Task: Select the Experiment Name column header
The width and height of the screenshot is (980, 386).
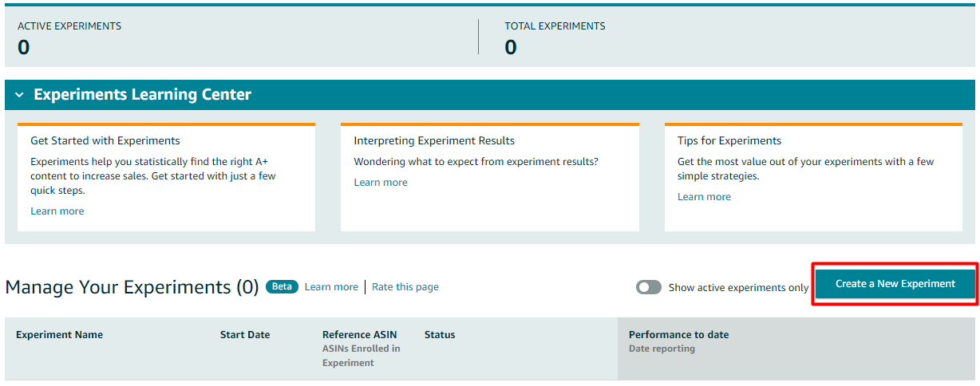Action: (59, 335)
